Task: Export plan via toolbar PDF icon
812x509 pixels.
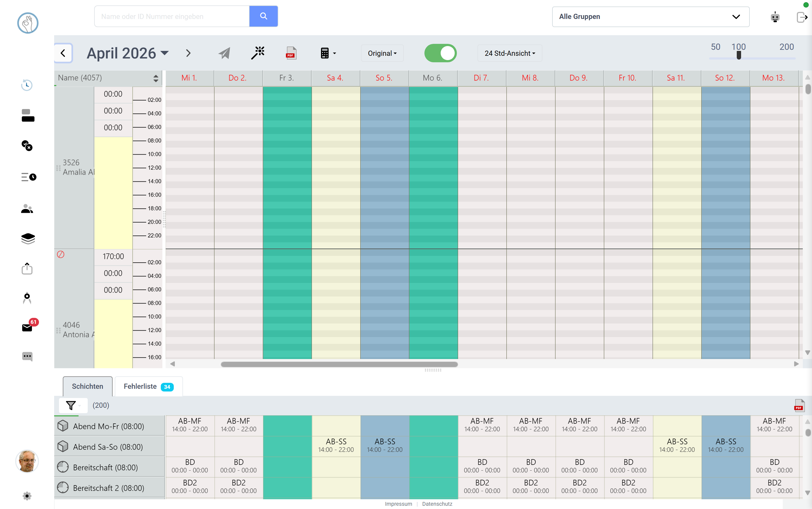Action: 291,53
